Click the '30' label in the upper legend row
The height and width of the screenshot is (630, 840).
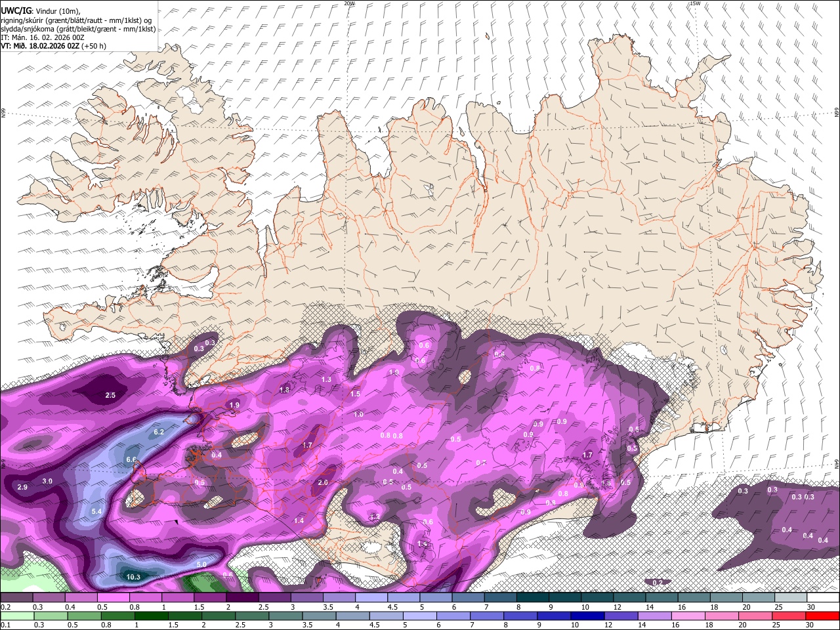click(811, 607)
